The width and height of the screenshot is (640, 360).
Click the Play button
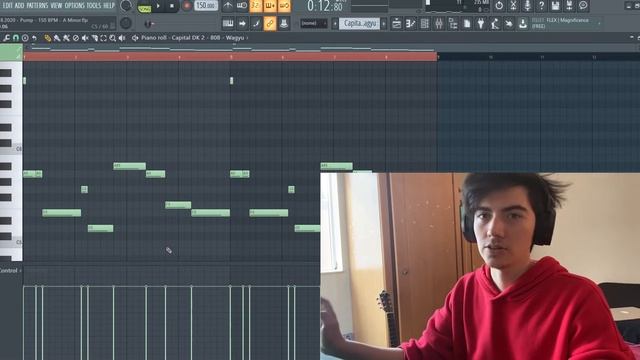click(x=158, y=6)
